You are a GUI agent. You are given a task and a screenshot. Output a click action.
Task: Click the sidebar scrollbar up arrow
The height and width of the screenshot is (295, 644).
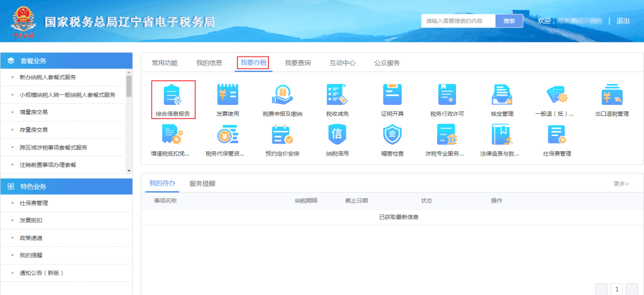pos(129,72)
